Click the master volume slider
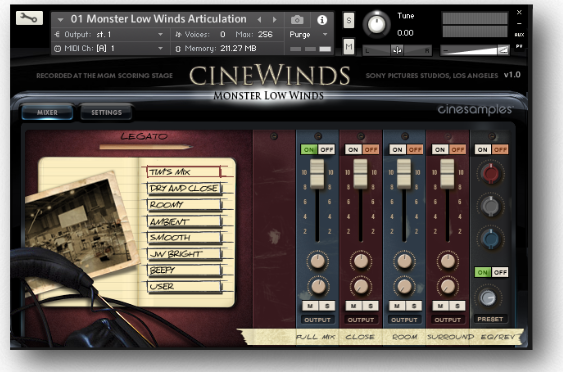The image size is (563, 372). click(x=475, y=51)
